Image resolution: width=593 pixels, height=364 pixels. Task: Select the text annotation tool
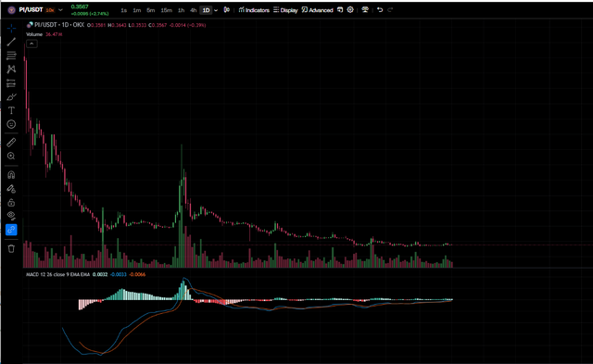[11, 110]
